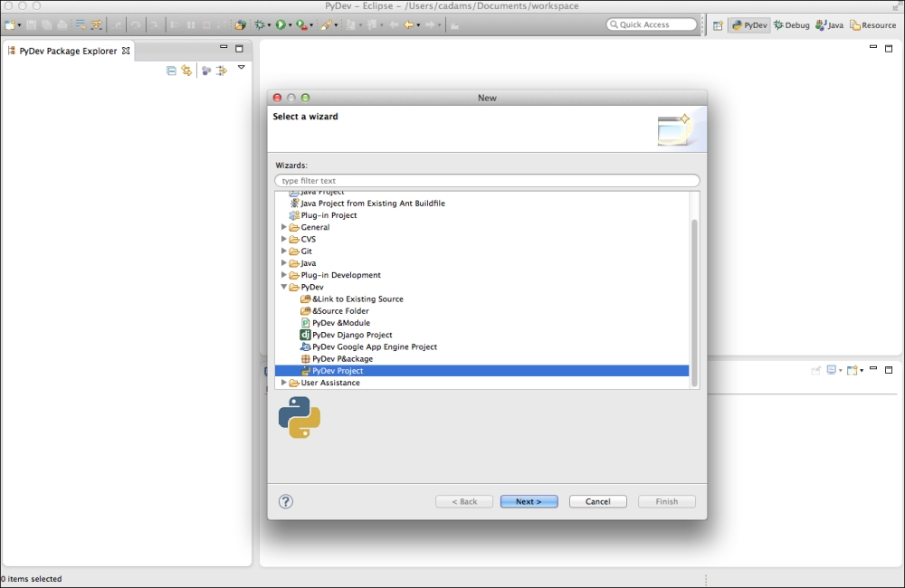Click the Run External Tools icon
905x588 pixels.
(301, 24)
